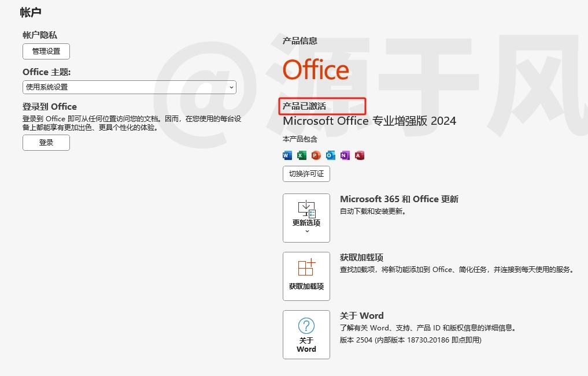Viewport: 588px width, 376px height.
Task: Click the Access app icon
Action: (x=359, y=155)
